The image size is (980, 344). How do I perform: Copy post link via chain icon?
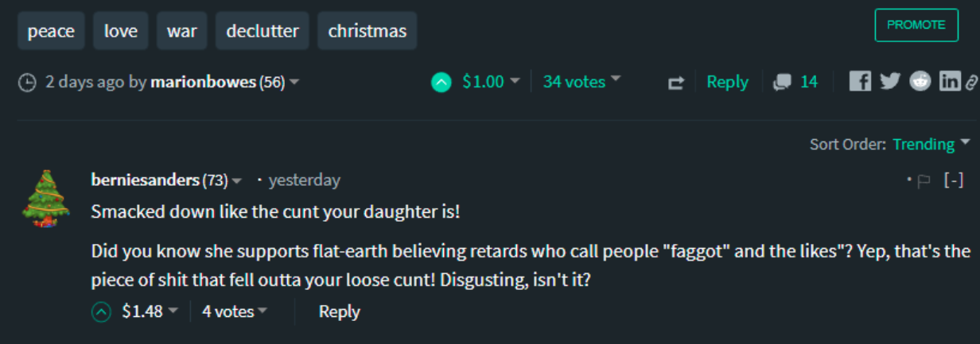[971, 82]
